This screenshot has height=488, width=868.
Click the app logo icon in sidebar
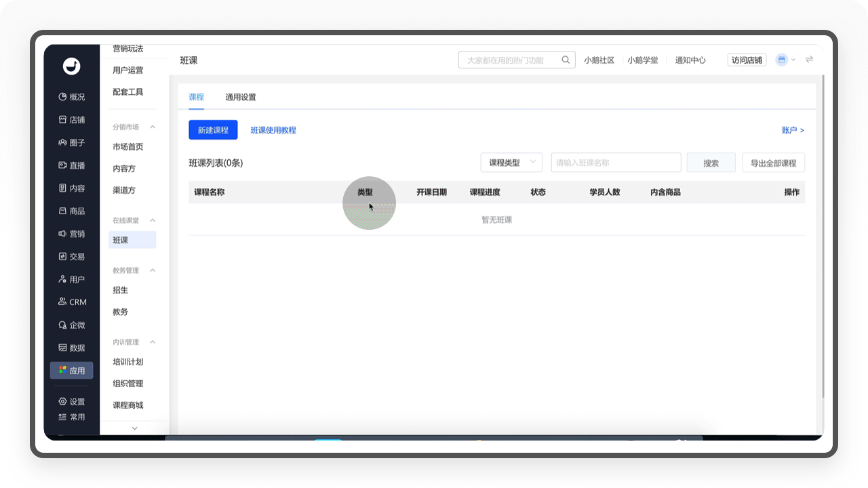[x=71, y=66]
